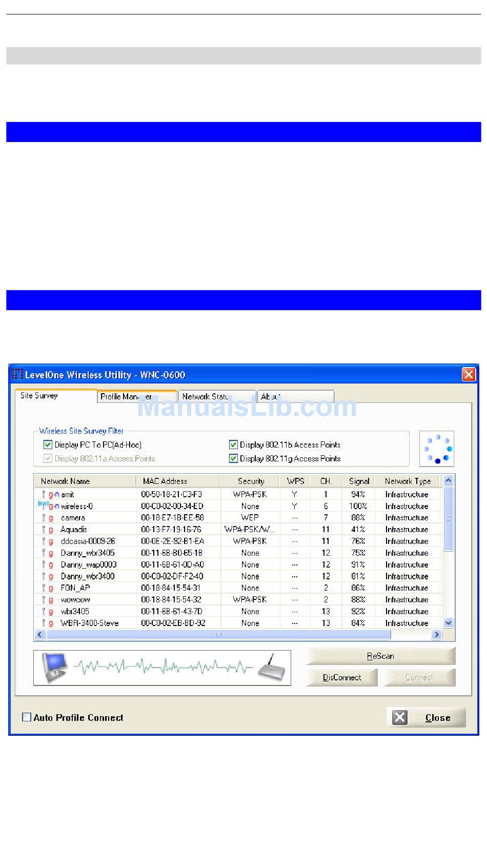The image size is (487, 868).
Task: Sort by the WPS column header
Action: click(x=295, y=481)
